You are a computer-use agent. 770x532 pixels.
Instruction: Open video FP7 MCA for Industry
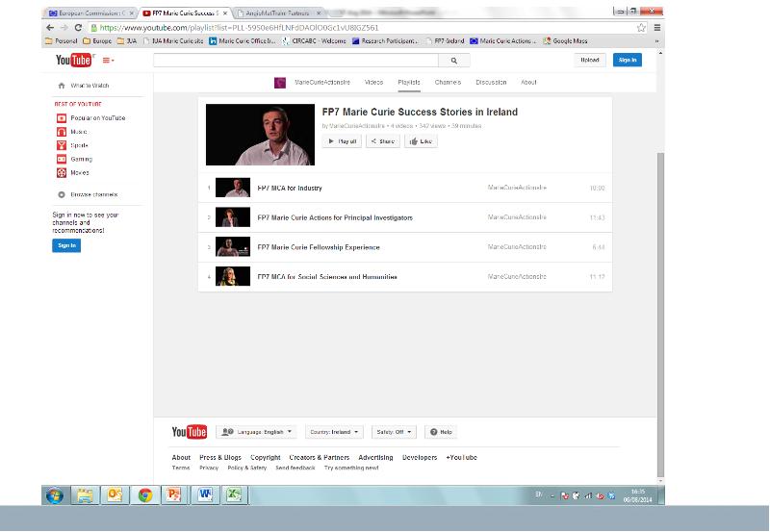coord(290,188)
